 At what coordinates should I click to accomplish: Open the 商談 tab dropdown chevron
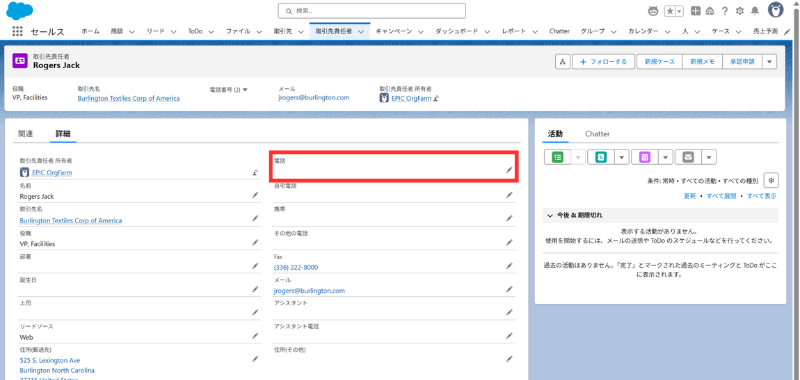click(x=132, y=32)
